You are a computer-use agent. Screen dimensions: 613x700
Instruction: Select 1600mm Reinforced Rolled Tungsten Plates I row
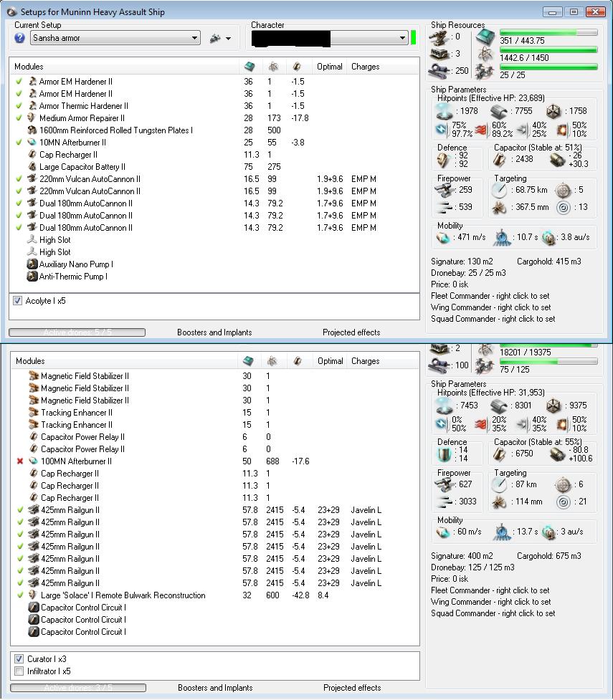(x=214, y=130)
